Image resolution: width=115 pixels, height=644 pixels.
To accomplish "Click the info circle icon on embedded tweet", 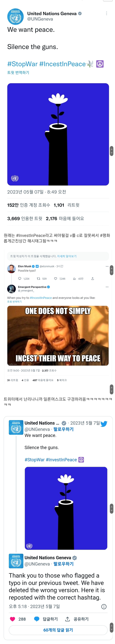I will pos(104,606).
